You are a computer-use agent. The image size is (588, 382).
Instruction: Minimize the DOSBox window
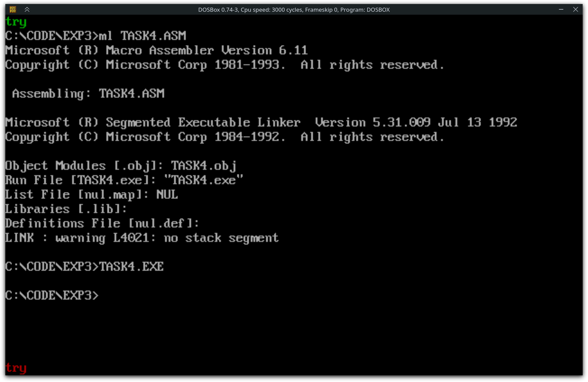click(x=561, y=9)
